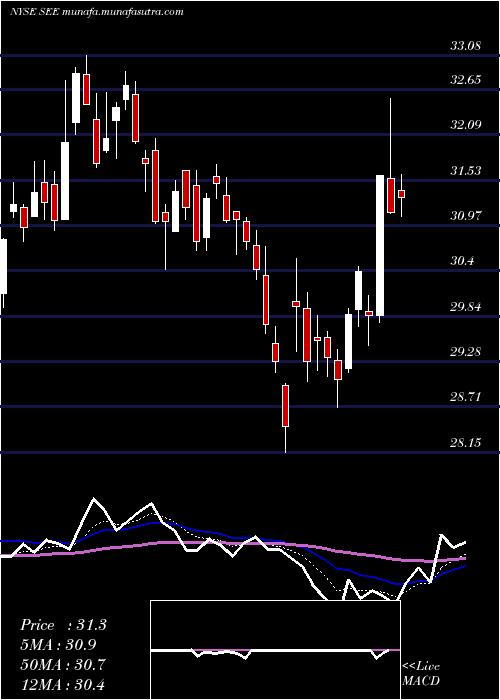The image size is (500, 700).
Task: Click the tall white candlestick near 31.53
Action: [x=380, y=246]
